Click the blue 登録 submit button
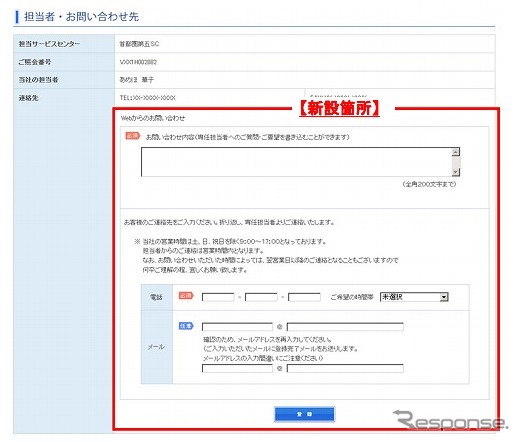This screenshot has width=520, height=442. click(x=304, y=414)
